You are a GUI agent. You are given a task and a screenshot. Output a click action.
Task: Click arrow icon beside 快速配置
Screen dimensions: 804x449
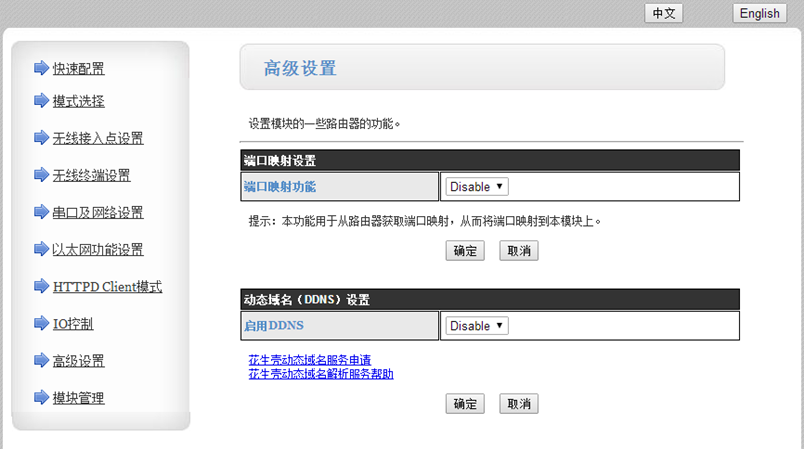[41, 68]
